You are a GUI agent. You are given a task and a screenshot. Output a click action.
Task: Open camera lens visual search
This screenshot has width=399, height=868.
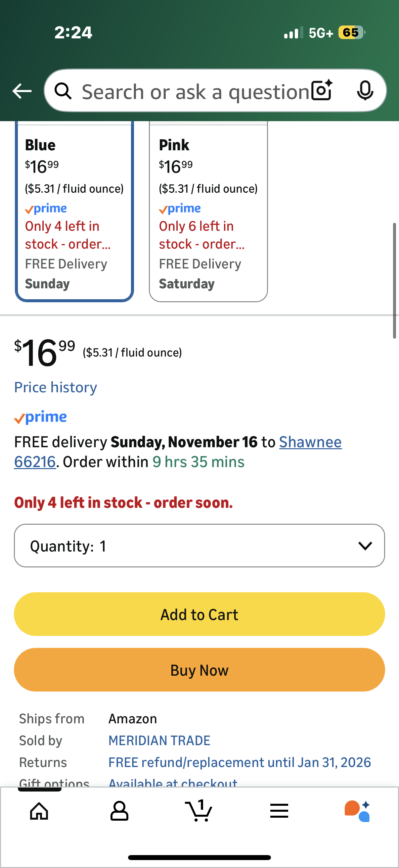(322, 90)
